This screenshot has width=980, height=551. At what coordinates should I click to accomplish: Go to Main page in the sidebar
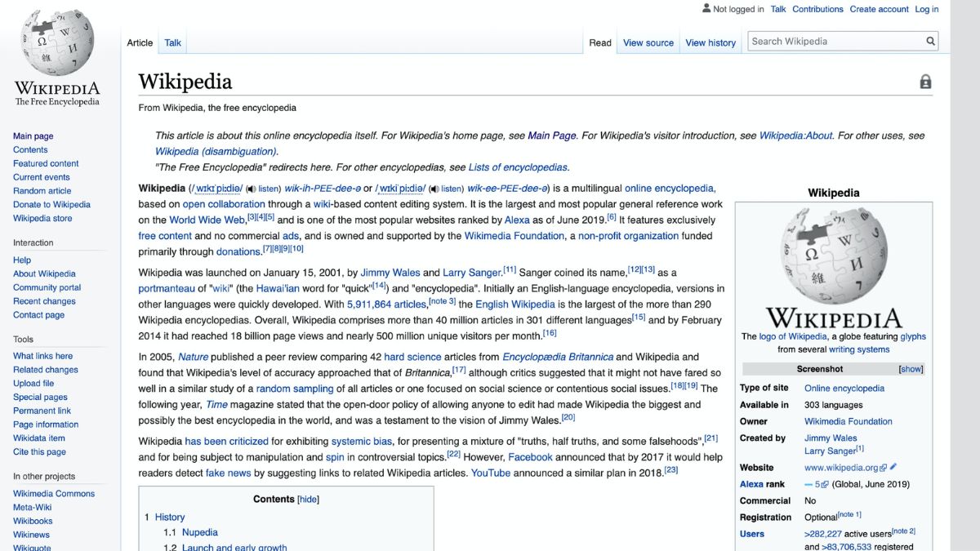33,136
